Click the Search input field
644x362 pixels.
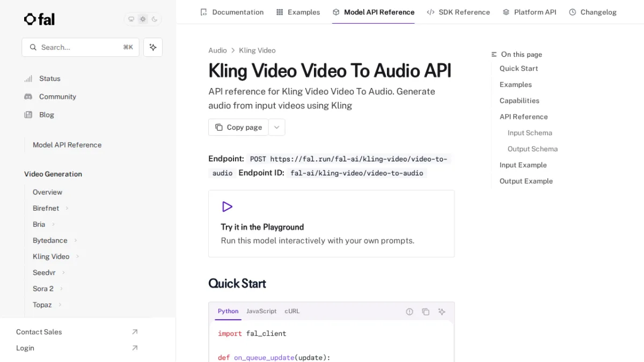click(80, 47)
